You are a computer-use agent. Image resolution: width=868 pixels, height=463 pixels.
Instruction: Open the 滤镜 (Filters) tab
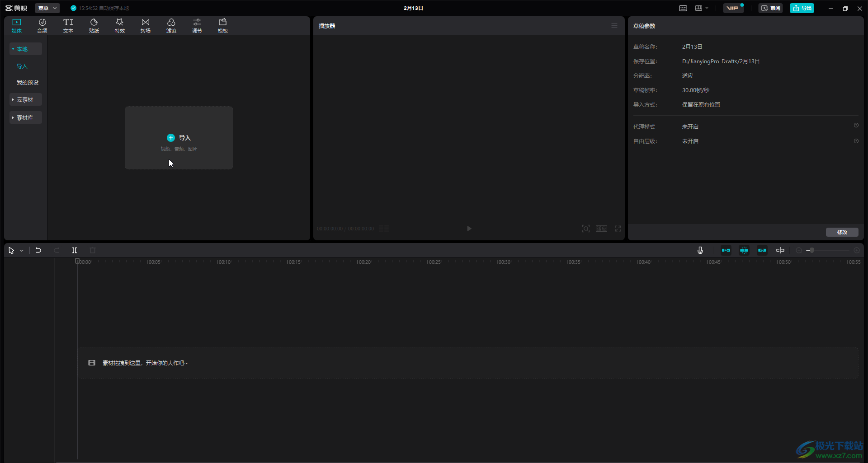click(171, 26)
